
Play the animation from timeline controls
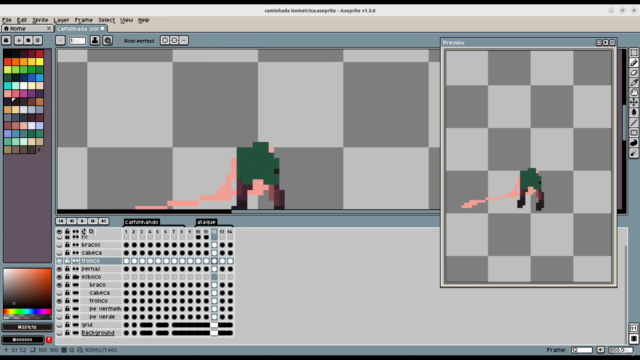coord(82,221)
